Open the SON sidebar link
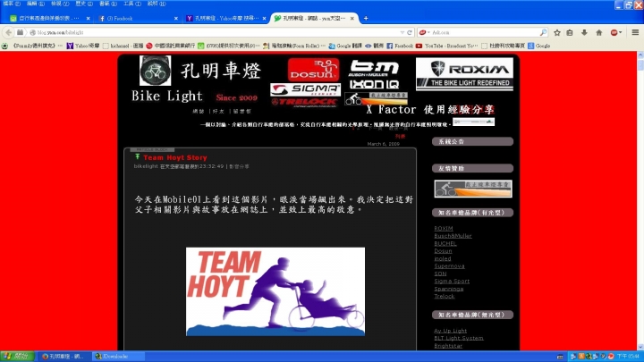 tap(440, 274)
